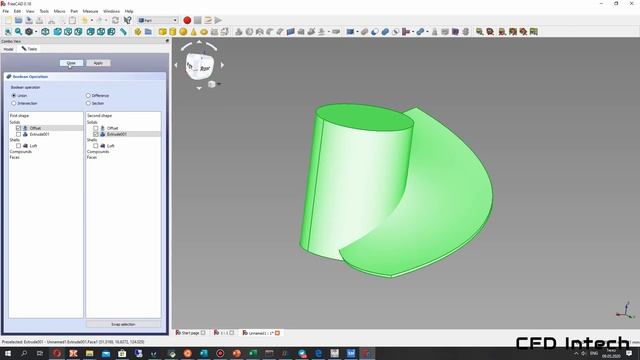Click the Execute macro play icon
Viewport: 640px width, 360px height.
(x=218, y=20)
